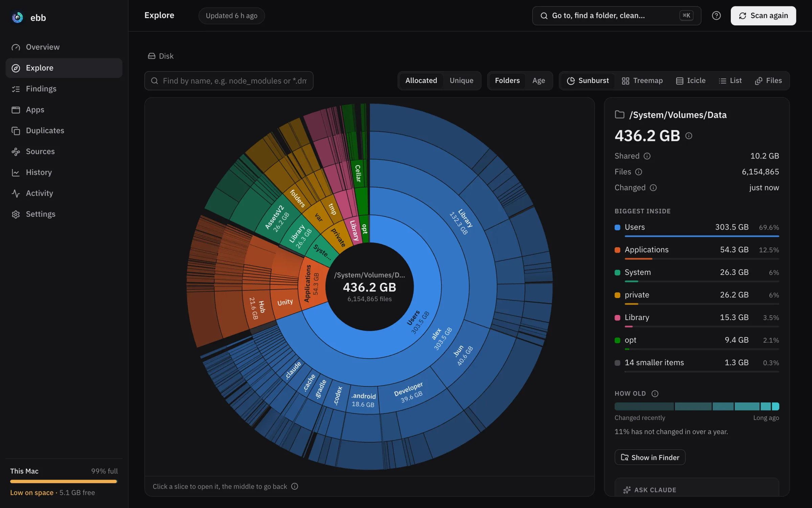Open the Unity slice in the sunburst

(285, 302)
